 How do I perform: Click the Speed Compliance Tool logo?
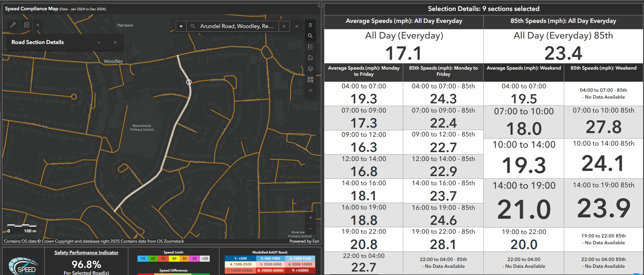tap(23, 266)
